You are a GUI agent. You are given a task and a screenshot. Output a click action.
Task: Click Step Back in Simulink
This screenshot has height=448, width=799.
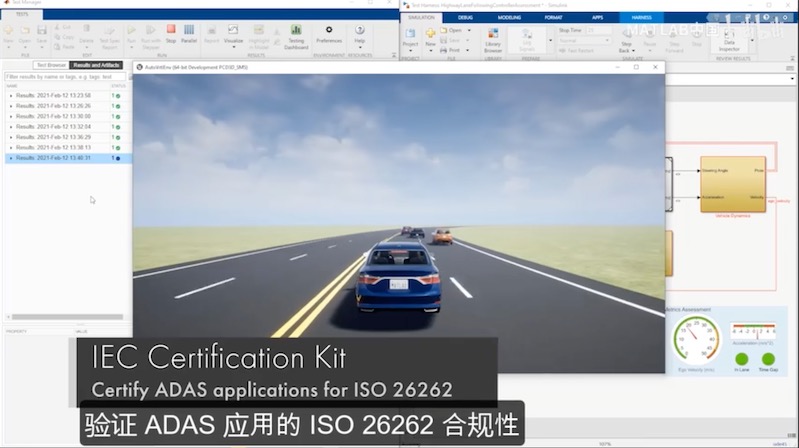click(x=626, y=41)
